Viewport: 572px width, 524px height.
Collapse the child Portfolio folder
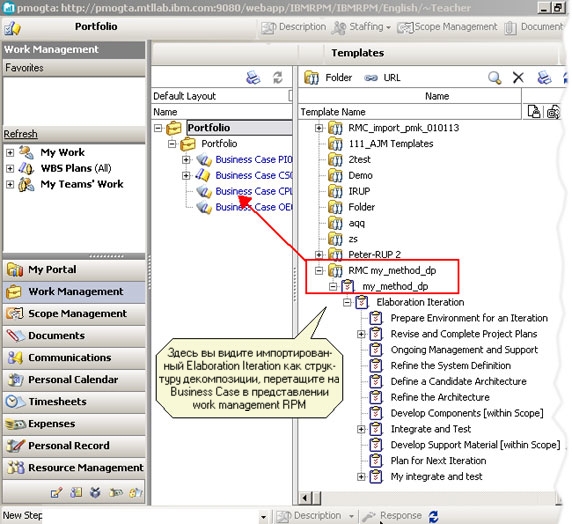tap(172, 144)
